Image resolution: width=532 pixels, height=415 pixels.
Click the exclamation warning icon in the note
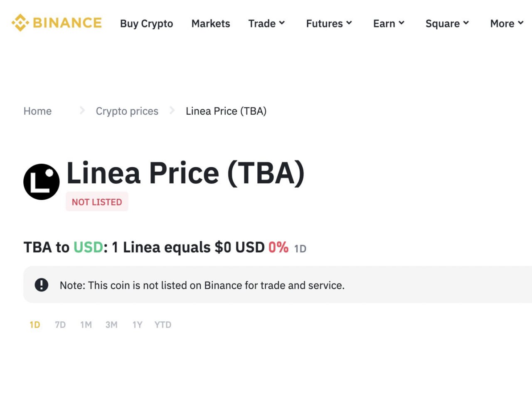point(42,285)
